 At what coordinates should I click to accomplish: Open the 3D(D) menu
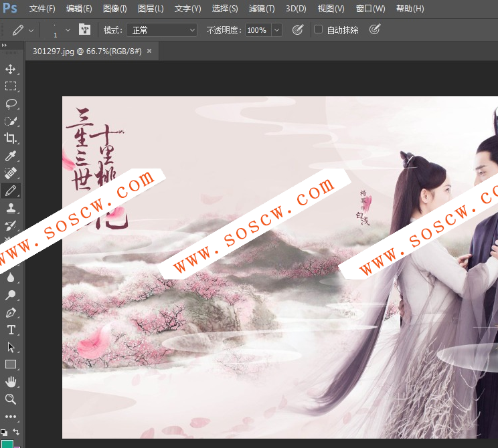click(296, 9)
